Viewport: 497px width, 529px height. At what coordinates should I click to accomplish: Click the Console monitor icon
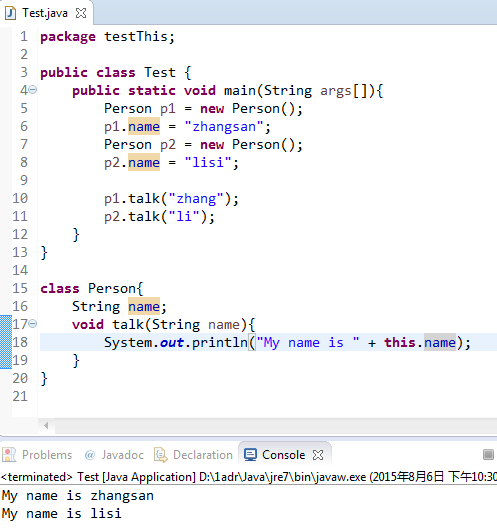click(251, 455)
